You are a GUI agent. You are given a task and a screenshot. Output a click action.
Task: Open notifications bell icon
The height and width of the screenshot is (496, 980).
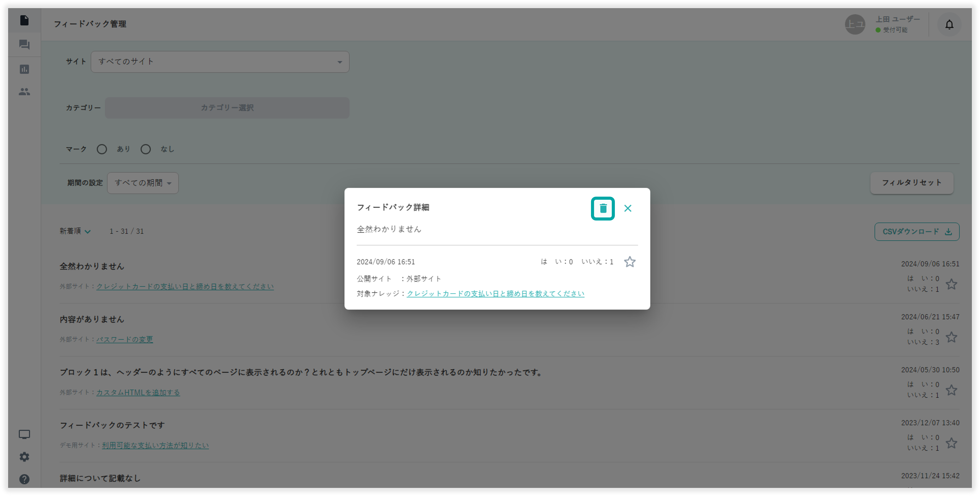[949, 25]
